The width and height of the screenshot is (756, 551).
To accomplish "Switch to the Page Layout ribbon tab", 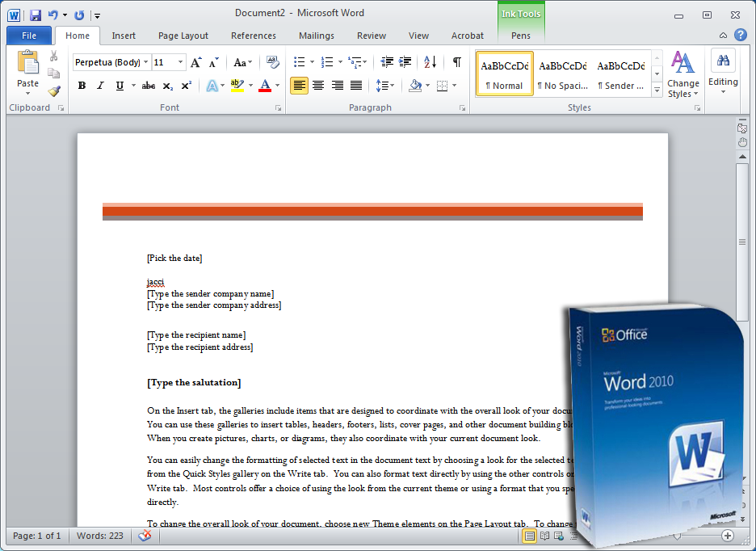I will pos(183,36).
